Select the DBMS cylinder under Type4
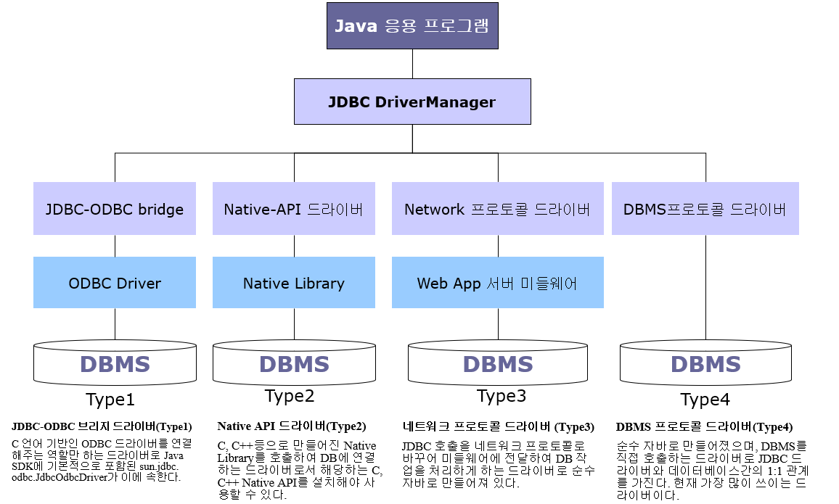This screenshot has width=839, height=504. click(705, 363)
